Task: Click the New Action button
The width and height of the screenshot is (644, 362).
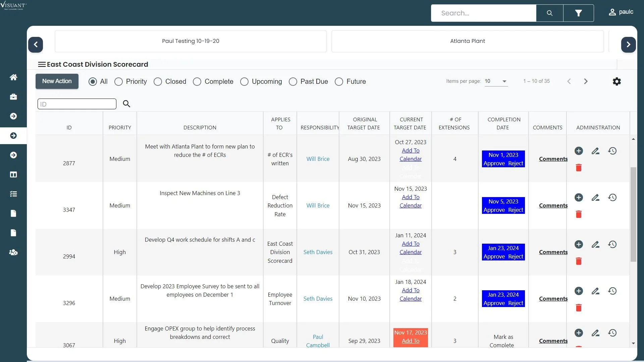Action: point(57,81)
